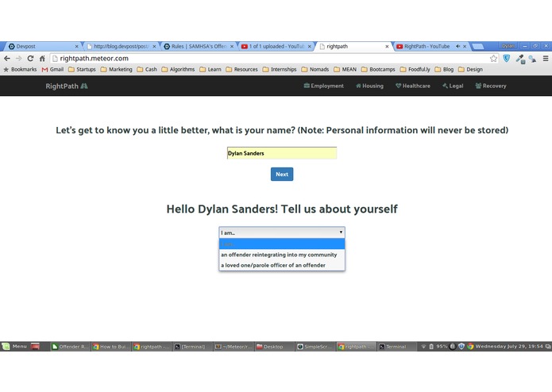
Task: Click the battery tray icon
Action: 431,346
